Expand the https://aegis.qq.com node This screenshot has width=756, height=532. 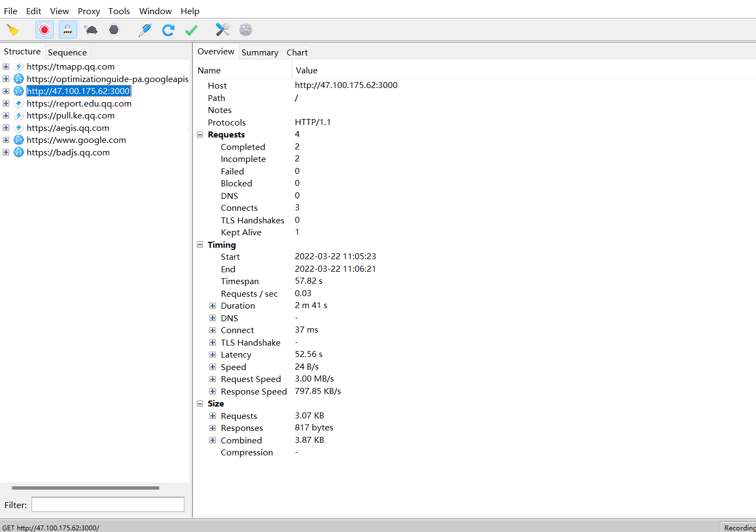click(x=6, y=128)
